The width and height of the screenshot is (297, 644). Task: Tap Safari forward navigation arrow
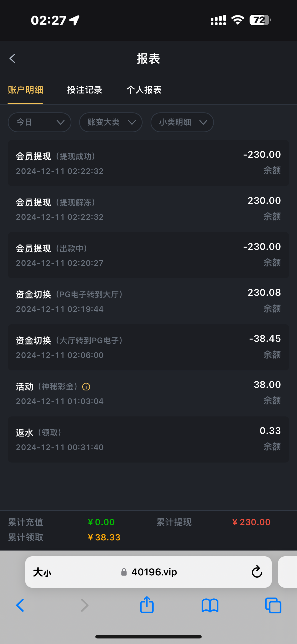click(84, 605)
